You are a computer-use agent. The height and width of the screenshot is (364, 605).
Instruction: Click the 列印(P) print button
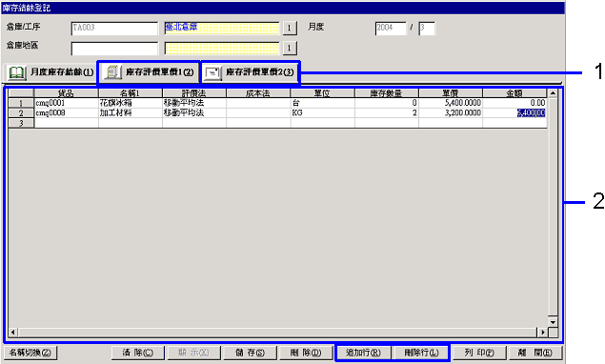(479, 353)
